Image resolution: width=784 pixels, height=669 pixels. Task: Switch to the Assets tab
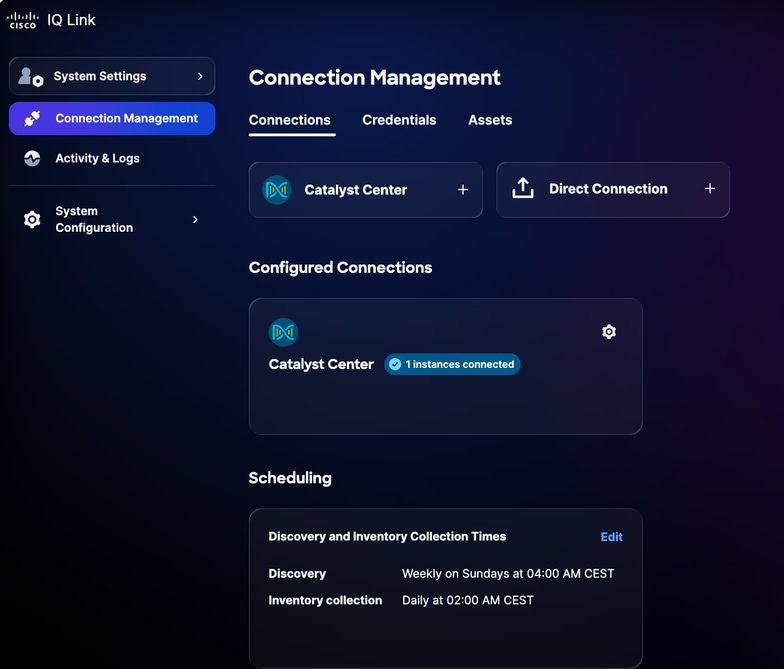point(490,120)
